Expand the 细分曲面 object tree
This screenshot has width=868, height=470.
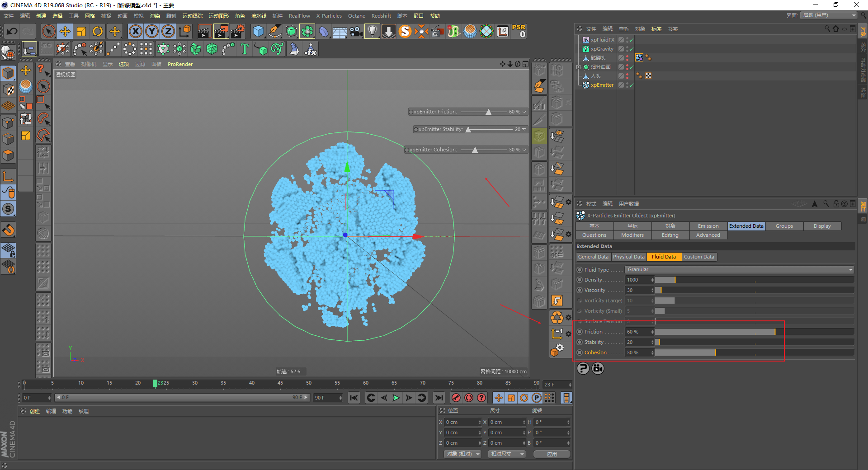click(578, 67)
